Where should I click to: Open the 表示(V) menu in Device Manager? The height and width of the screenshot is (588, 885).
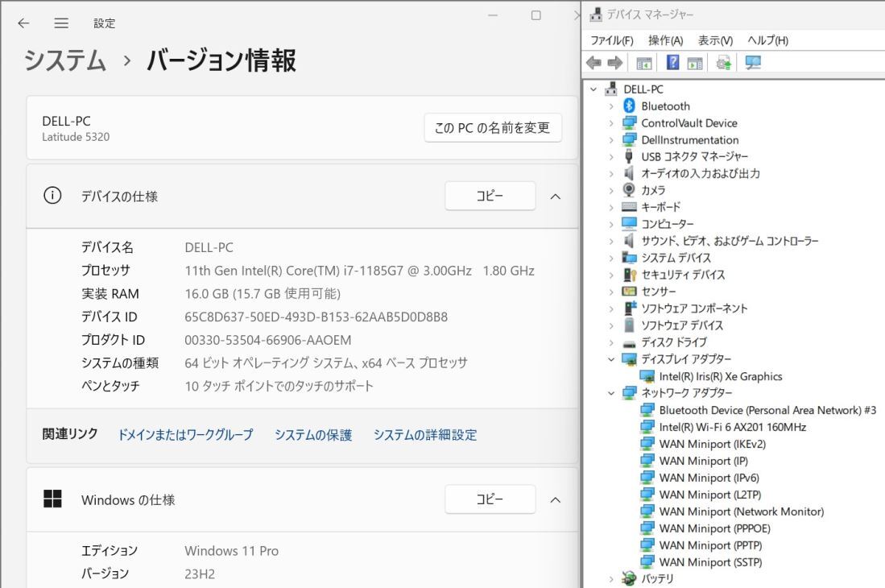point(715,39)
